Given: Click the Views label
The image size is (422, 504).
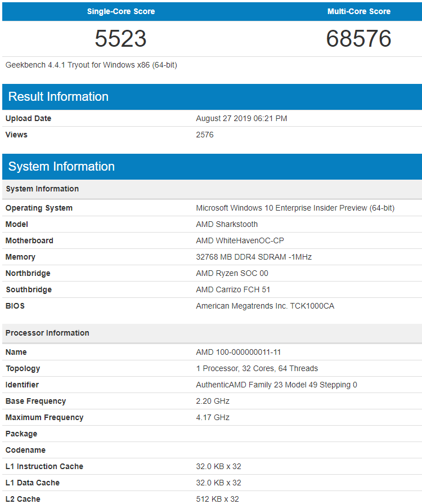Looking at the screenshot, I should pyautogui.click(x=16, y=135).
